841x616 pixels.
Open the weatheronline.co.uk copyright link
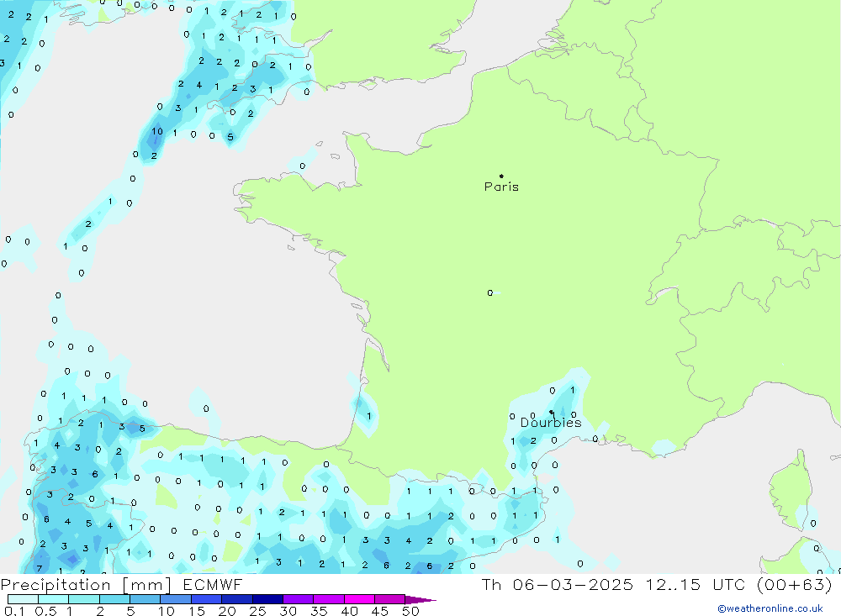coord(770,608)
